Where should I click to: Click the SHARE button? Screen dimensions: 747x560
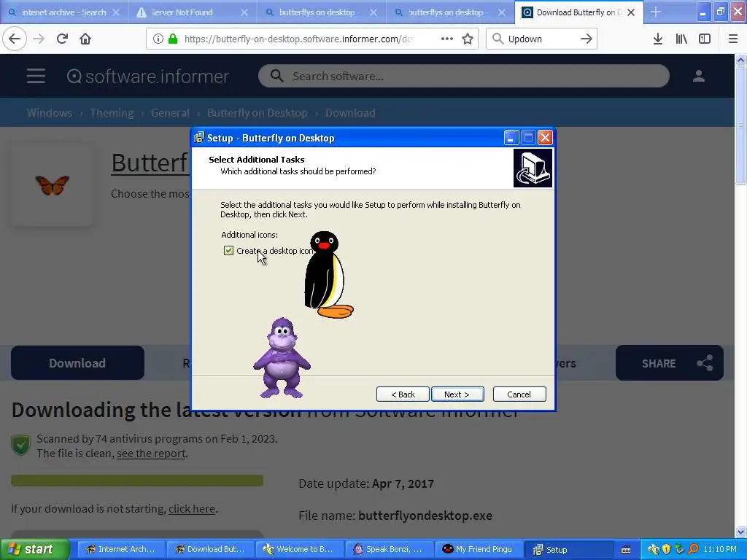click(x=670, y=363)
